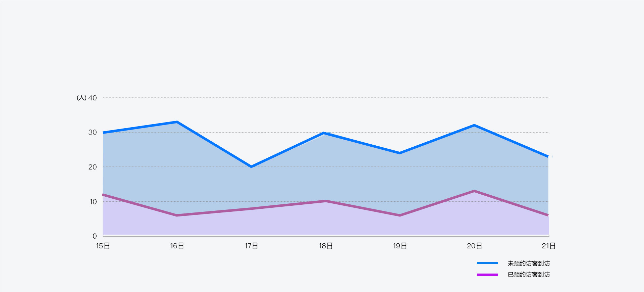Click the 20 y-axis label

[93, 167]
